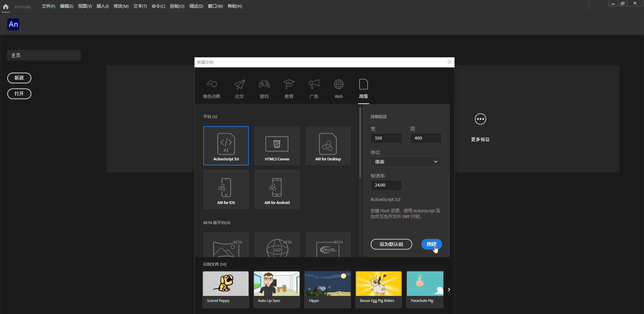This screenshot has width=644, height=314.
Task: Show next sample files with arrow
Action: (x=449, y=290)
